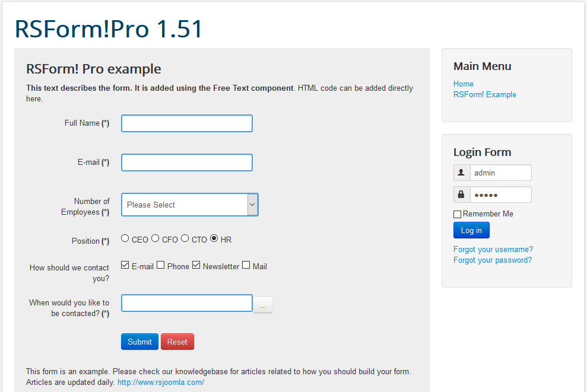Follow the Forgot your password link
Viewport: 587px width, 392px height.
[x=493, y=260]
